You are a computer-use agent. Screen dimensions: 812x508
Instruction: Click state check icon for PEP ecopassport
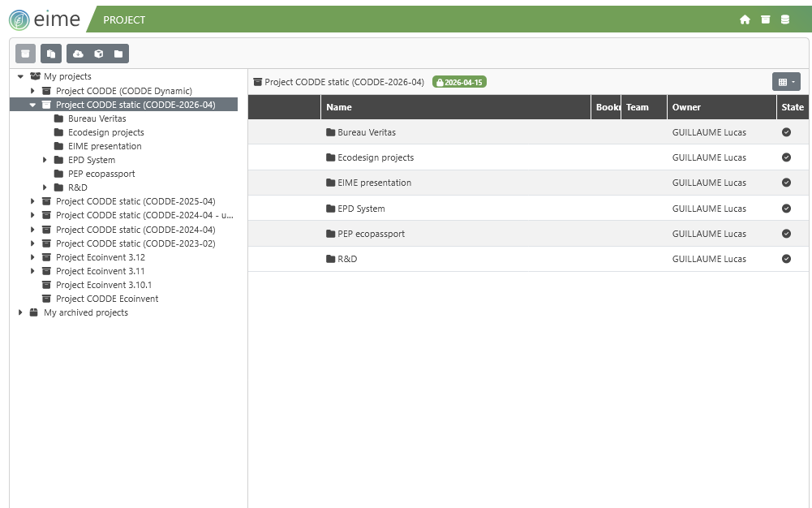click(x=786, y=234)
